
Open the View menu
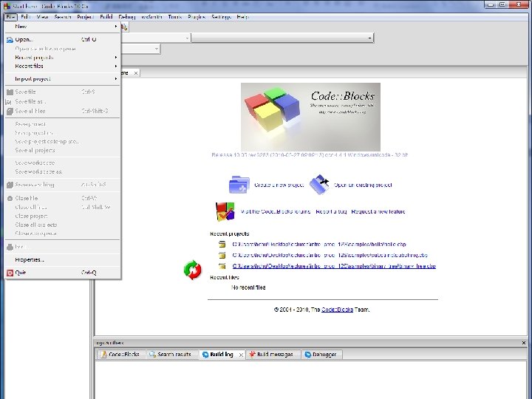[42, 16]
